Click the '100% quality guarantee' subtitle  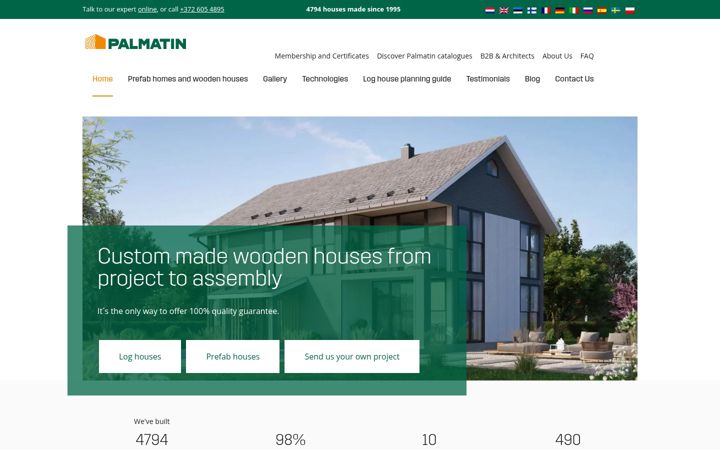[188, 311]
